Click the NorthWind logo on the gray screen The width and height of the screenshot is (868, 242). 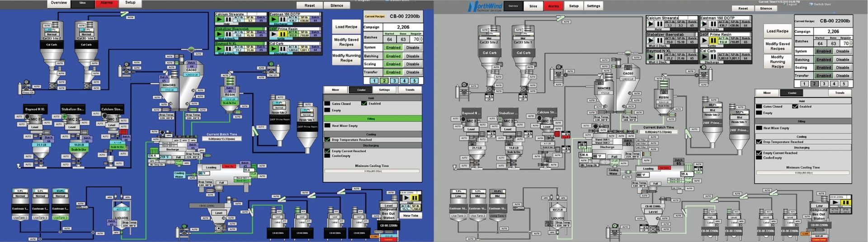485,6
